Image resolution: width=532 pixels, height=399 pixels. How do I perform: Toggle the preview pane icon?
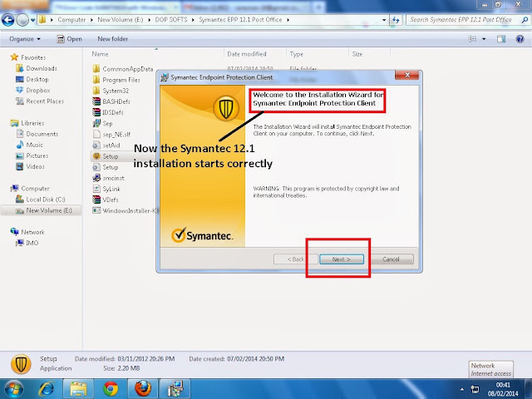coord(501,39)
